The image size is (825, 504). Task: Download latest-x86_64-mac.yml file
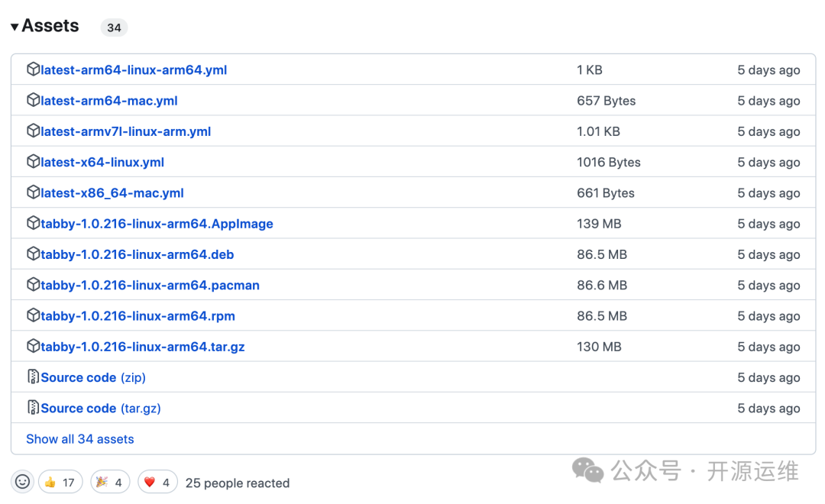point(112,193)
